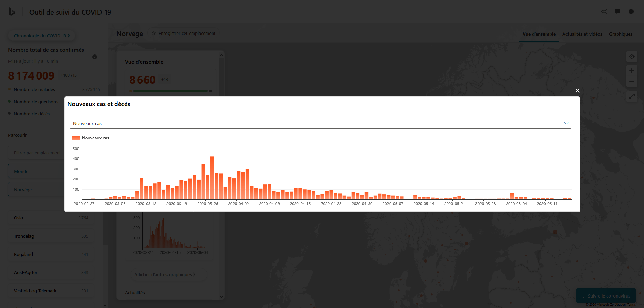Click the locate-me target icon on map

[631, 57]
